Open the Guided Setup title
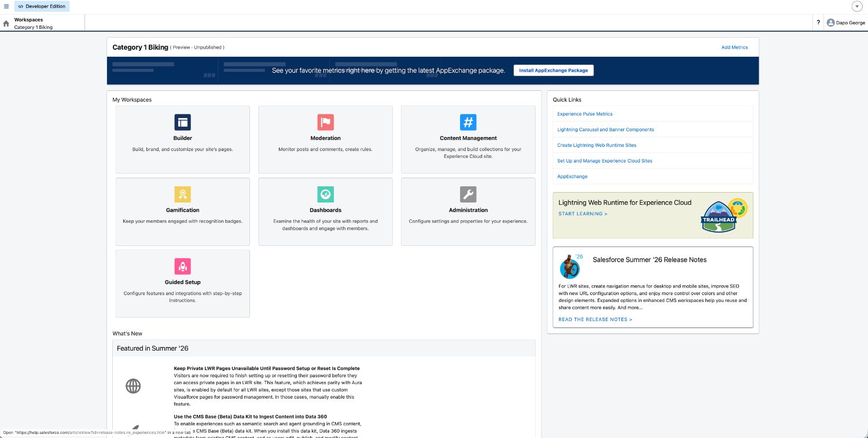 [x=183, y=282]
